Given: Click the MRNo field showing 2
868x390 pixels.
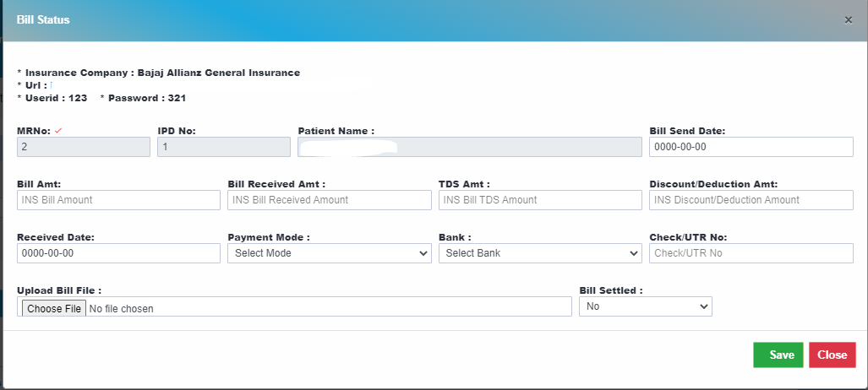Looking at the screenshot, I should point(84,147).
